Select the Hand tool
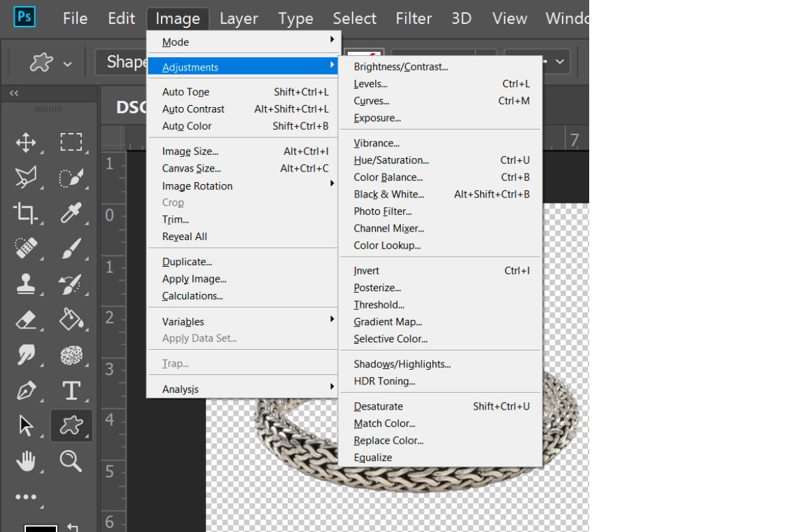 26,461
